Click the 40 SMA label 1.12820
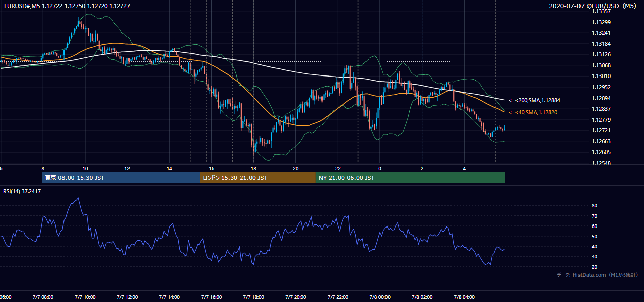 [x=533, y=112]
